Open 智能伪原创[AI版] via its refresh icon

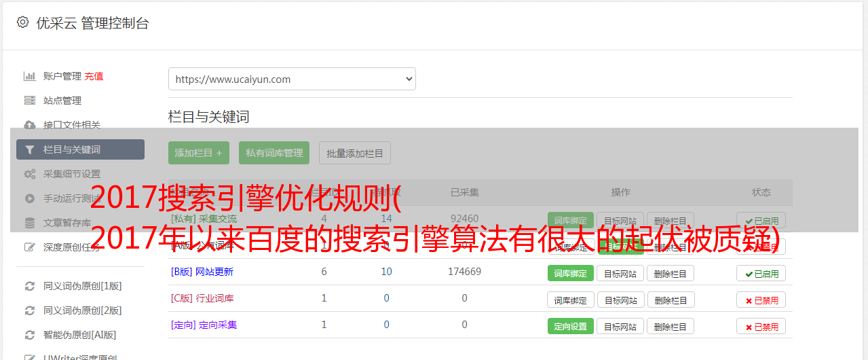(x=30, y=335)
